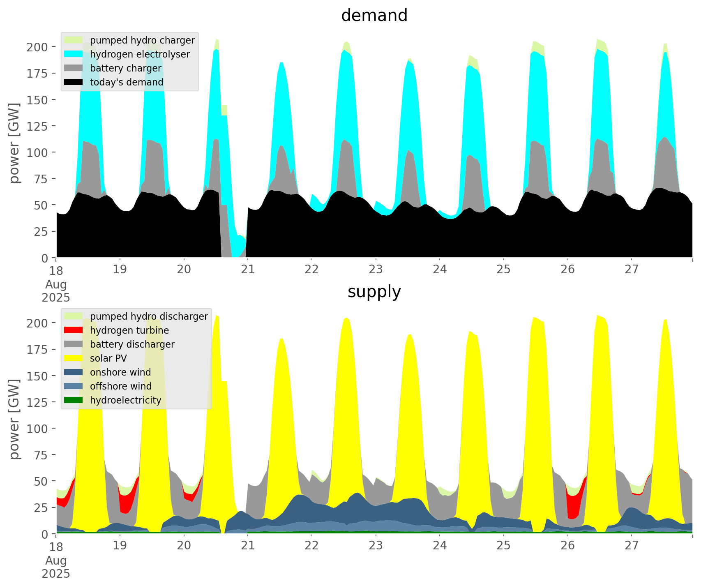
Task: Select the offshore wind legend label
Action: click(120, 386)
